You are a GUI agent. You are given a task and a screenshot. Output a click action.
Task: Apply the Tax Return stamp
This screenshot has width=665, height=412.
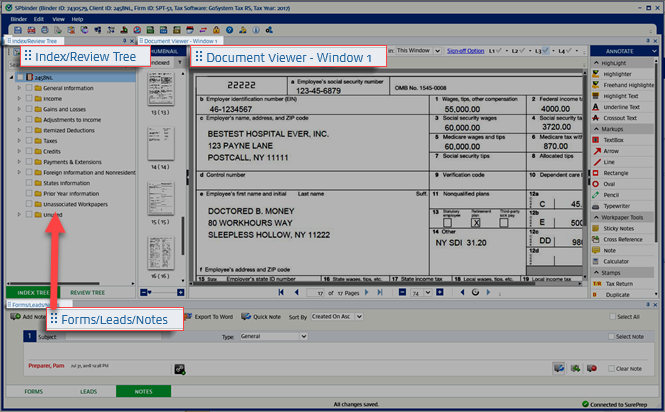click(x=618, y=283)
